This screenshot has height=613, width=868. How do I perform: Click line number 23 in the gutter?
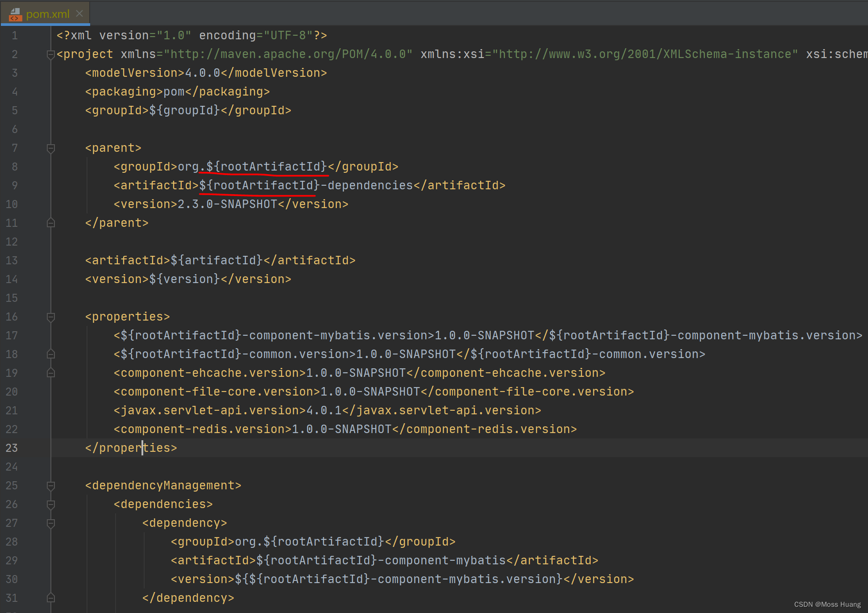pos(12,448)
